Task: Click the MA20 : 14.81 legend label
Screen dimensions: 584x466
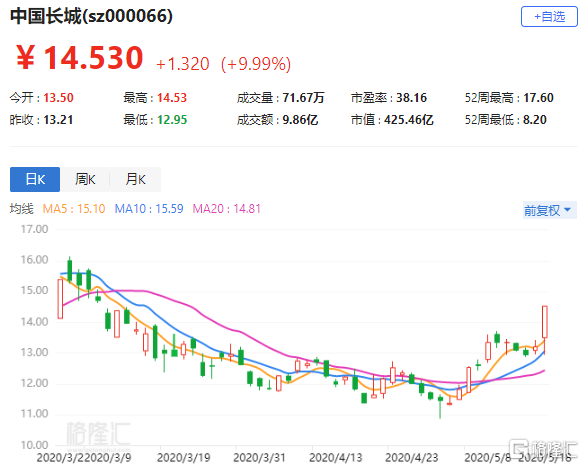Action: pyautogui.click(x=226, y=209)
